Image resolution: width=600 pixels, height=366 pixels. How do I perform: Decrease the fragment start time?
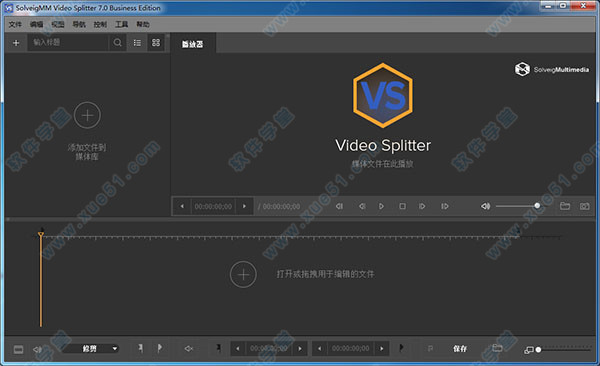tap(238, 349)
